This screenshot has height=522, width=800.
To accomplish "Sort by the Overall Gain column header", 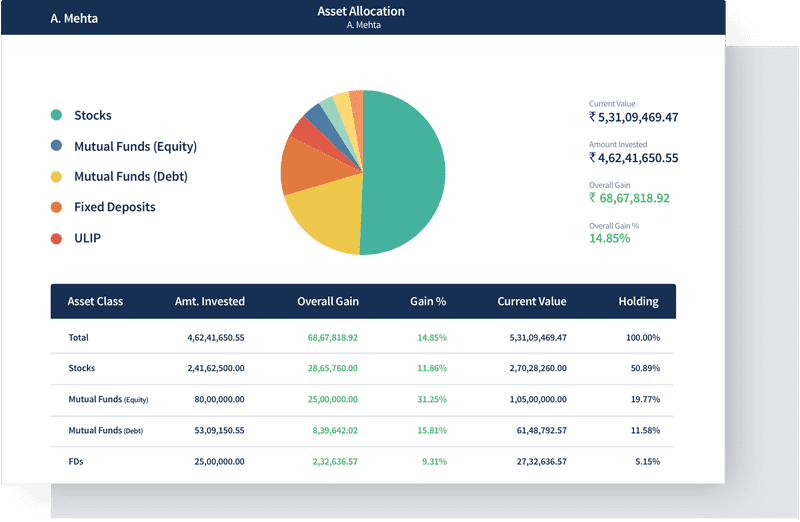I will 328,302.
